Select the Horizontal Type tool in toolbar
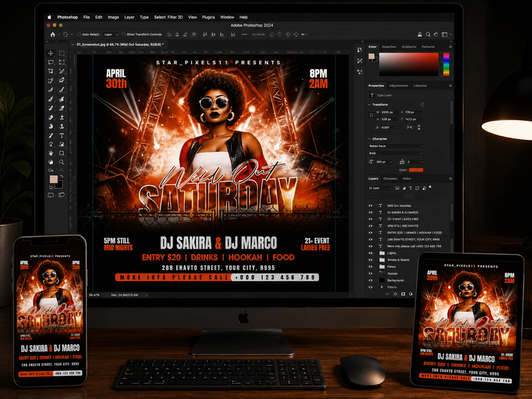This screenshot has width=532, height=399. (62, 136)
